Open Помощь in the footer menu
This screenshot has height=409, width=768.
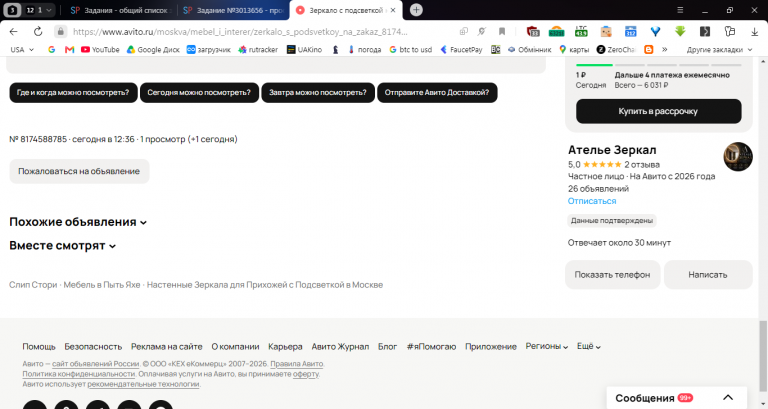pyautogui.click(x=39, y=346)
